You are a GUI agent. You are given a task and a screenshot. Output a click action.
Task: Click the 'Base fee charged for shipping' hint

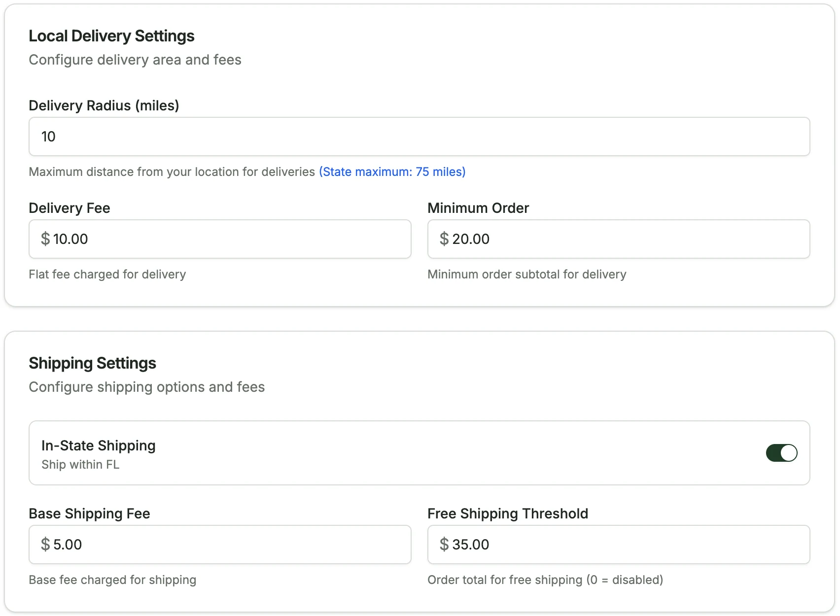pyautogui.click(x=112, y=580)
